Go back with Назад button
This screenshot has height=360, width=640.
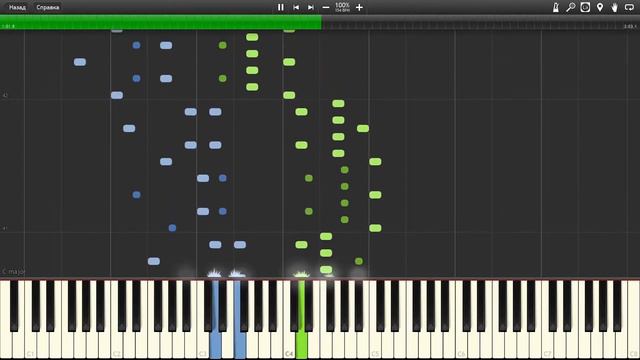click(17, 7)
